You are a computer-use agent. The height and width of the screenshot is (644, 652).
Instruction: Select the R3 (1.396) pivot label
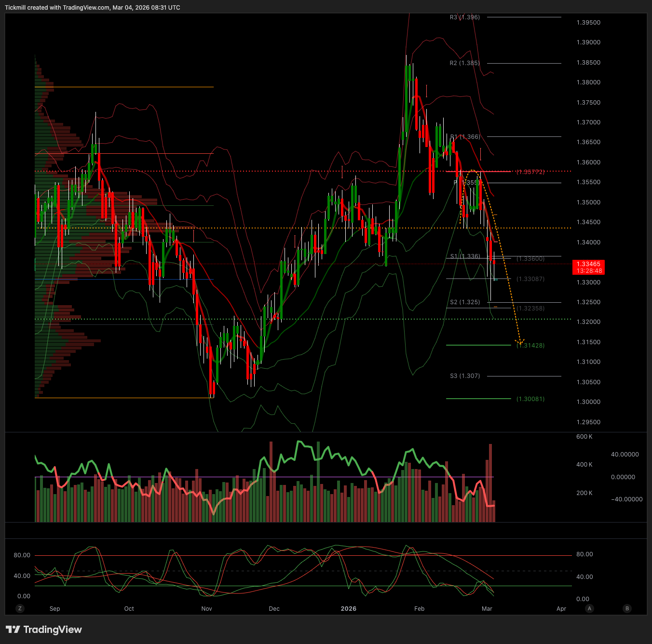tap(464, 17)
